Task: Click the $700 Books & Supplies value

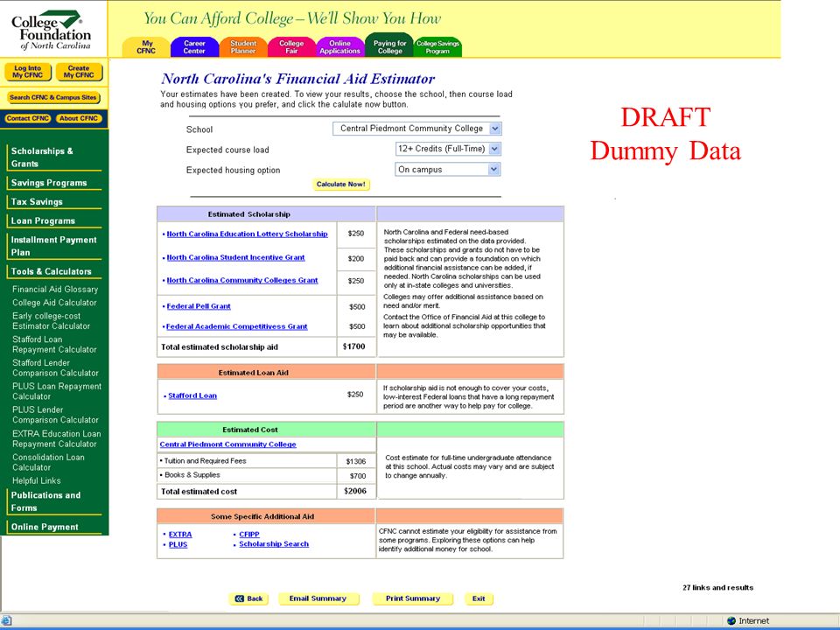Action: 358,476
